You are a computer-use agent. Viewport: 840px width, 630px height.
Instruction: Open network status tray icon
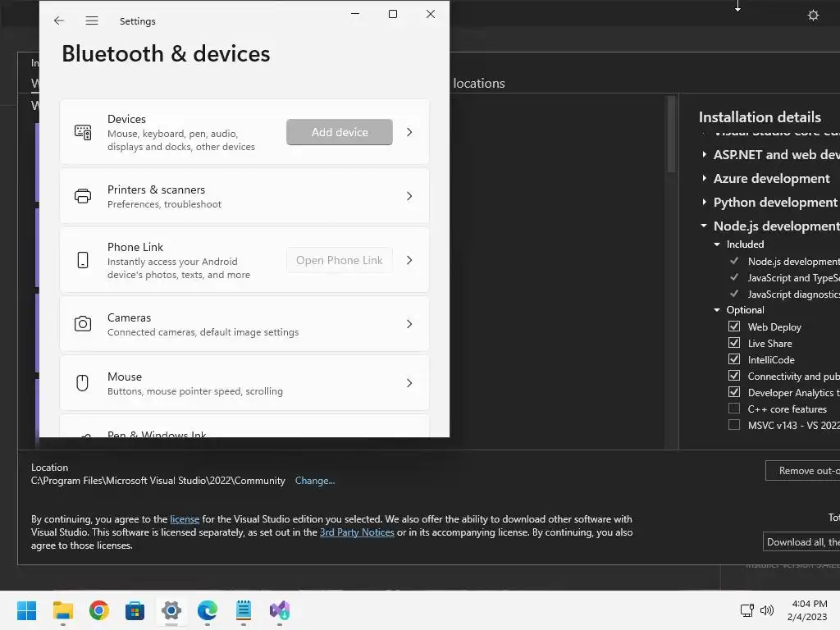(746, 610)
